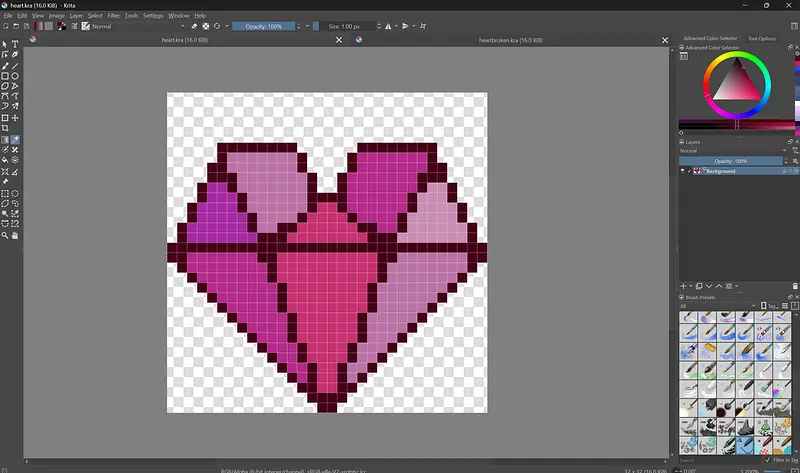Toggle the Filter in Tag checkbox
800x473 pixels.
(x=767, y=459)
